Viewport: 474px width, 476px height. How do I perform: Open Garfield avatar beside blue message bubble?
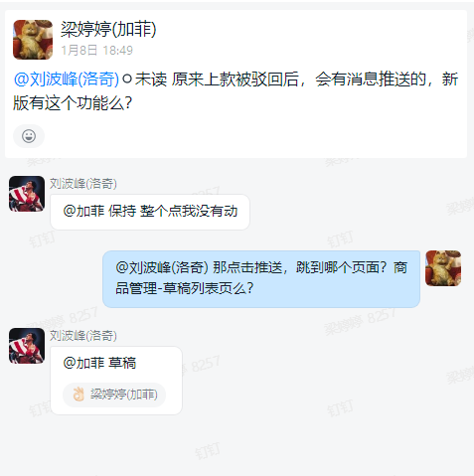pyautogui.click(x=443, y=268)
